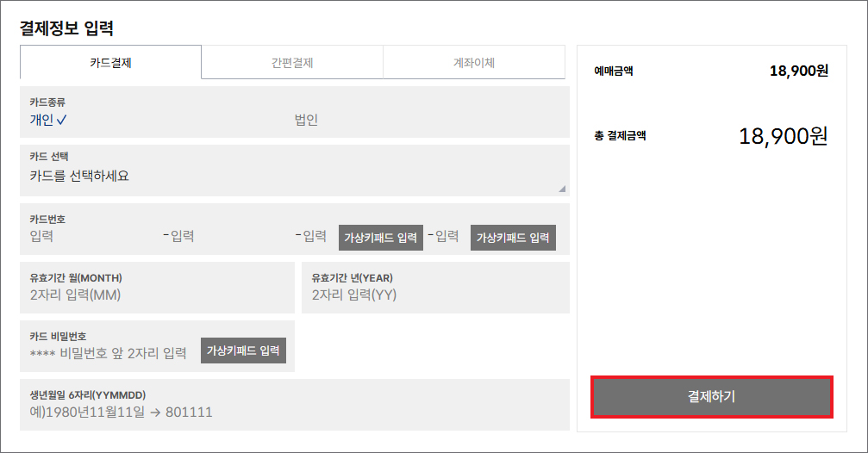868x453 pixels.
Task: Click the third 카드번호 input segment
Action: click(315, 237)
